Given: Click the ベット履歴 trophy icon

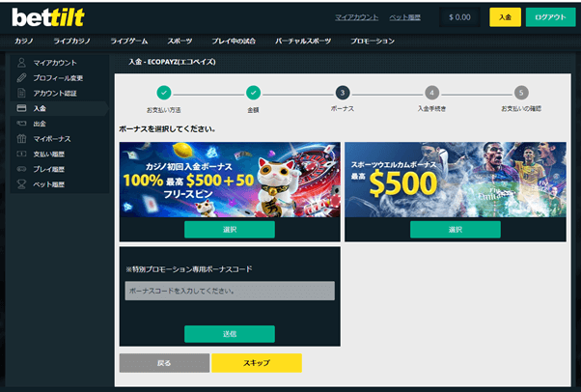Looking at the screenshot, I should coord(21,184).
